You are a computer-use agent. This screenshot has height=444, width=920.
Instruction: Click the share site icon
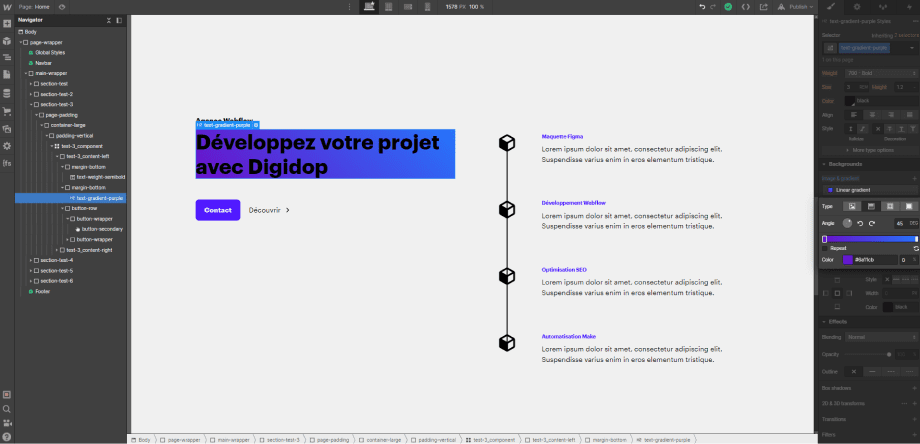tap(763, 7)
